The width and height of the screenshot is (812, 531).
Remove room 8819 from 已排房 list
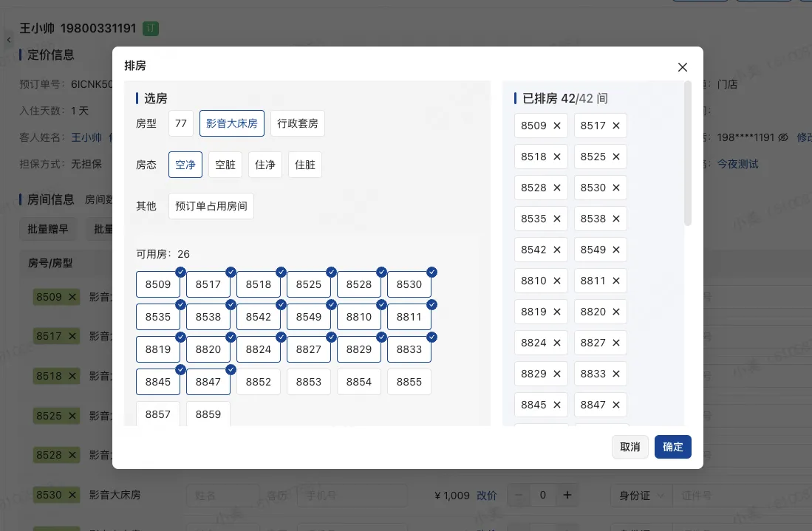[x=556, y=312]
